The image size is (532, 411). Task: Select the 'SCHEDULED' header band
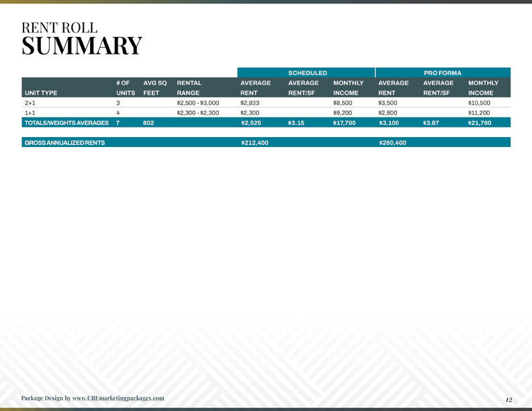tap(306, 73)
